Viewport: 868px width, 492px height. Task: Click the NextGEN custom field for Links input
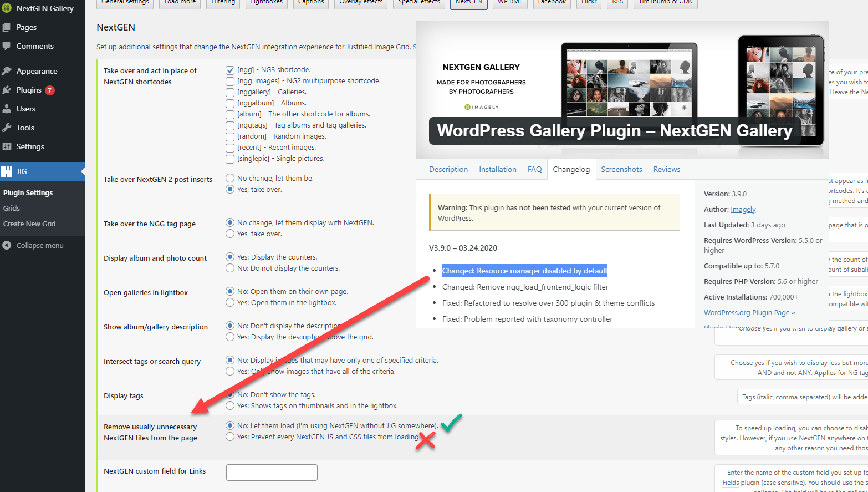pos(272,473)
